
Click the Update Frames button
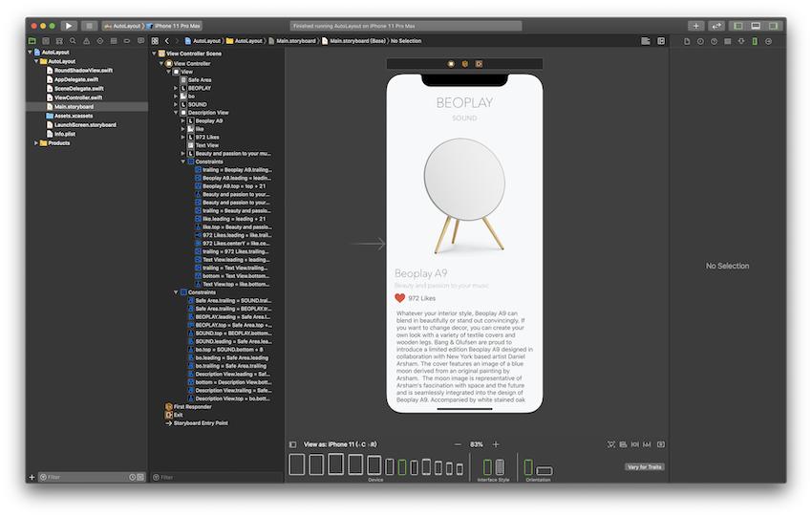click(x=611, y=444)
